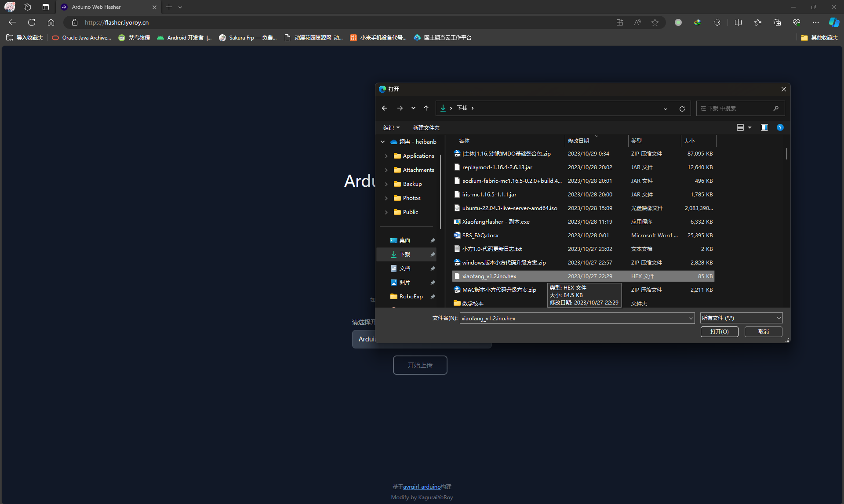Open 其他收藏夹 folder
844x504 pixels.
point(819,38)
